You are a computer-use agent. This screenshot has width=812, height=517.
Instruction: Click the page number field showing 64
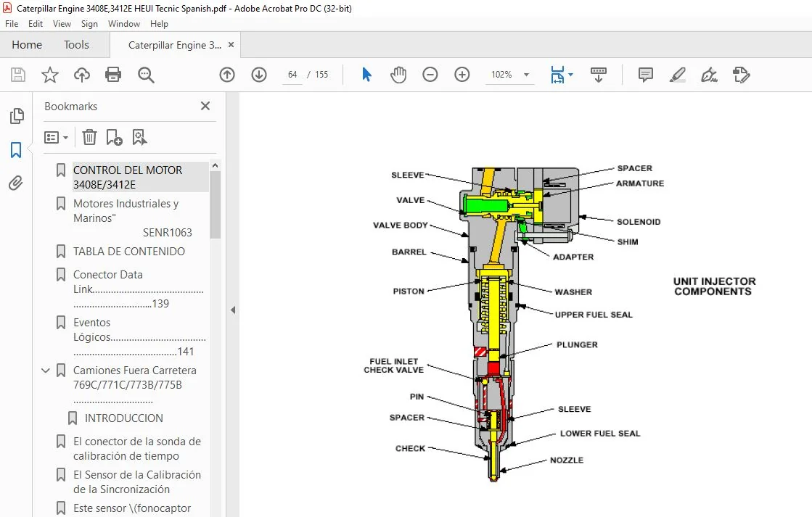292,75
